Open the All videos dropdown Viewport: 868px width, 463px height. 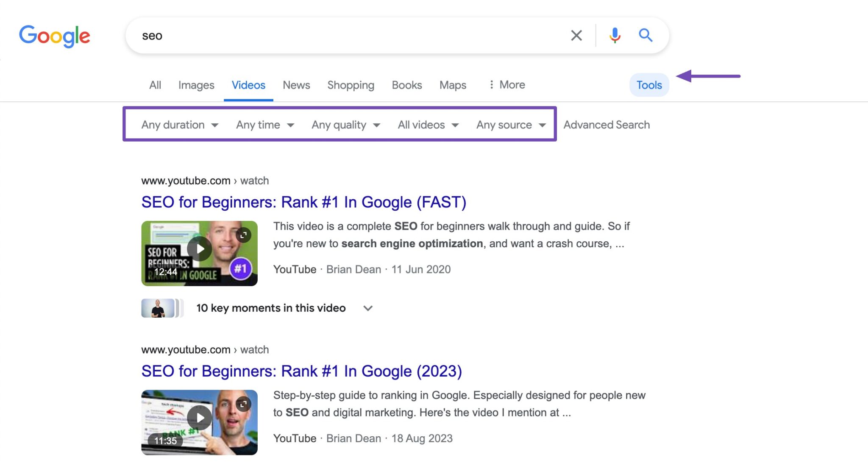pyautogui.click(x=428, y=125)
